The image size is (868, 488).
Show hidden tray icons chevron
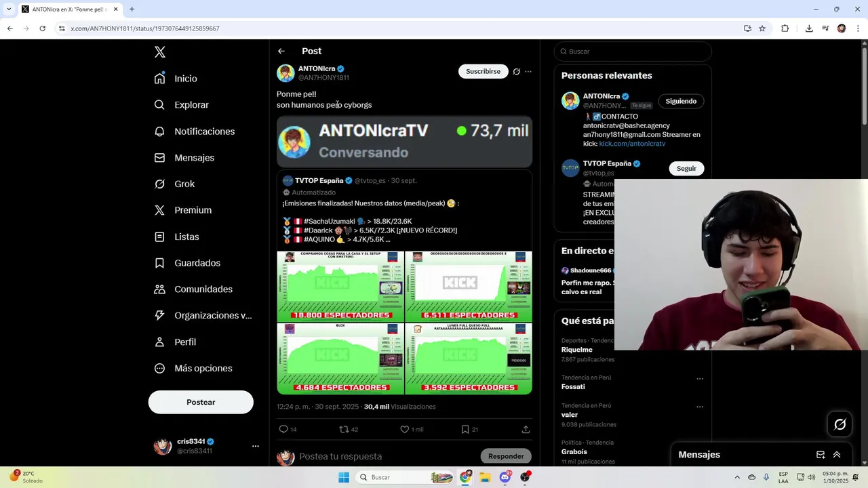[x=737, y=477]
